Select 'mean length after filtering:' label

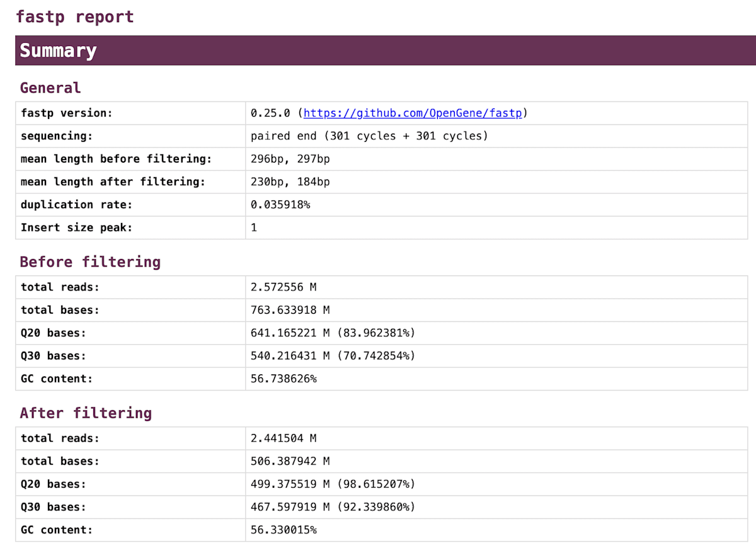(x=113, y=181)
